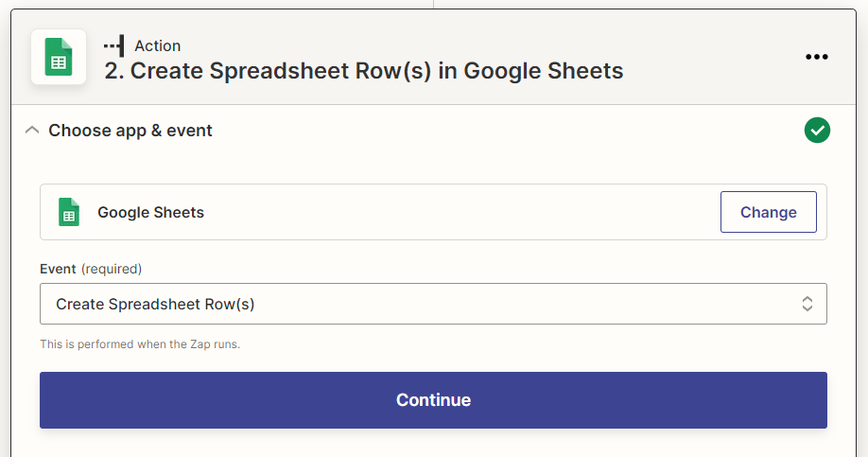The image size is (868, 457).
Task: Click the Event field label
Action: point(58,269)
